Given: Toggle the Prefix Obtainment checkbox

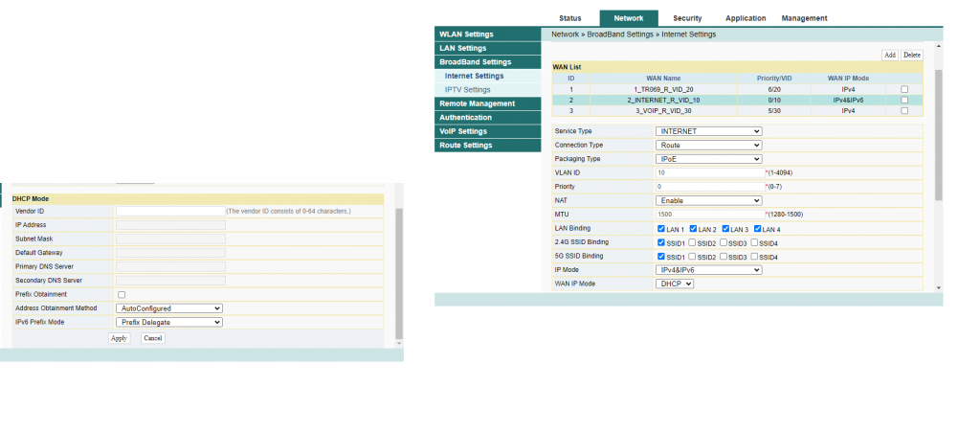Looking at the screenshot, I should pyautogui.click(x=121, y=294).
